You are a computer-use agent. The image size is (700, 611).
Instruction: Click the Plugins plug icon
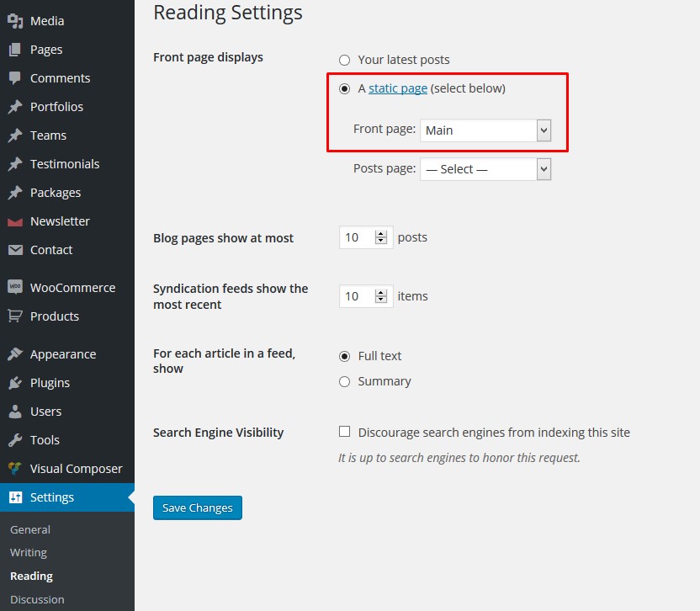(x=15, y=383)
